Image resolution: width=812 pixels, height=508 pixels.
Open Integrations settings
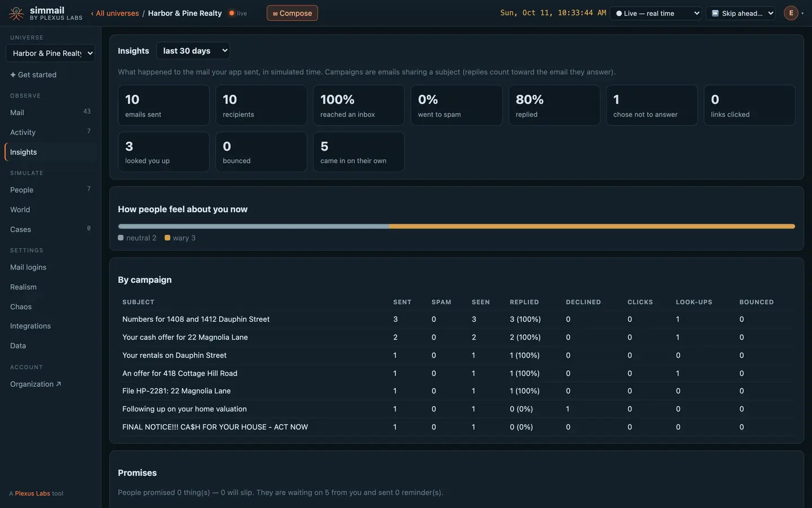(50, 326)
